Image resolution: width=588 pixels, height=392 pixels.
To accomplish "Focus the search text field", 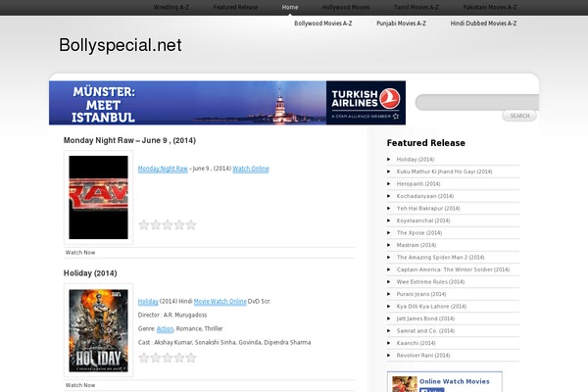I will click(476, 102).
